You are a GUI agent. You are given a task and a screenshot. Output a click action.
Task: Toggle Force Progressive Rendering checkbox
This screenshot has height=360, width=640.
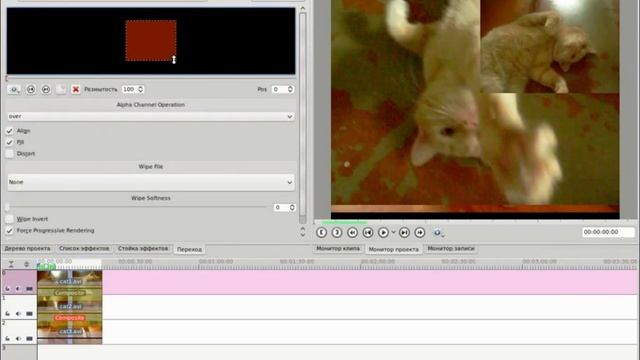(9, 231)
